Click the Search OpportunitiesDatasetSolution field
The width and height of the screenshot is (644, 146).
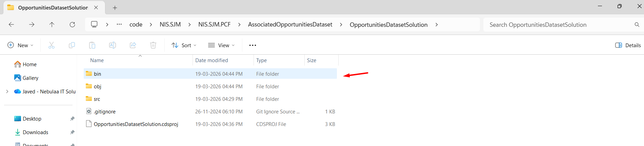pos(559,25)
